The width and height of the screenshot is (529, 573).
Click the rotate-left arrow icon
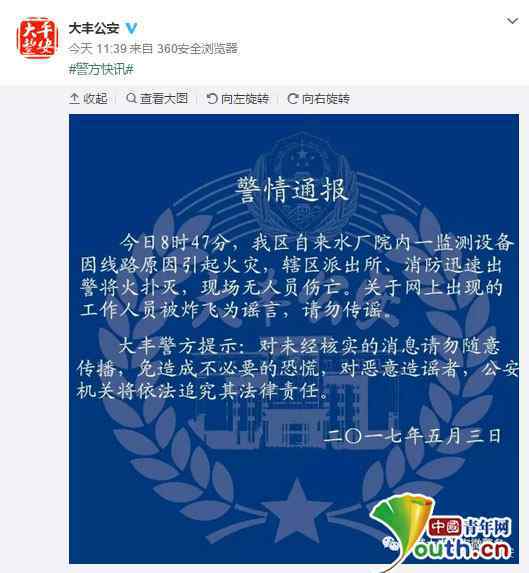(x=212, y=98)
